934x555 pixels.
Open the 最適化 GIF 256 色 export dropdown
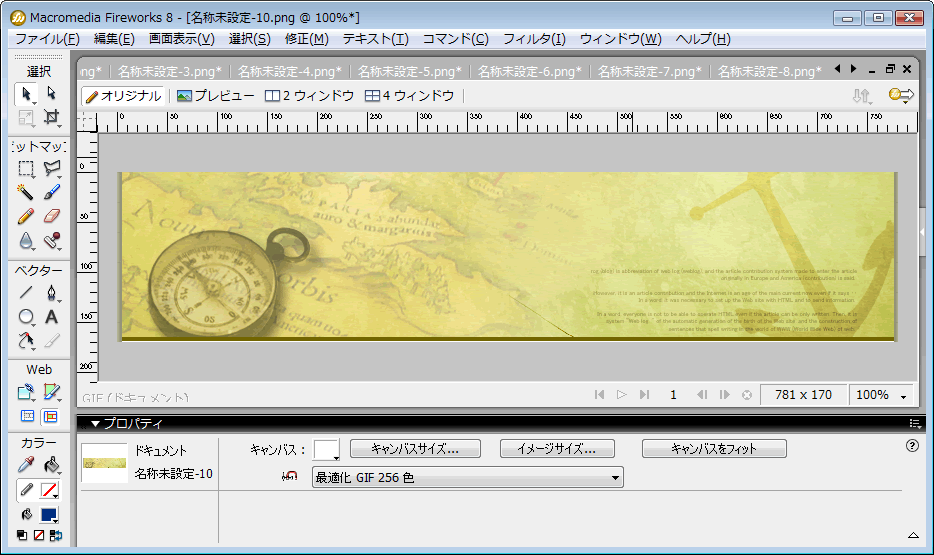[x=616, y=478]
